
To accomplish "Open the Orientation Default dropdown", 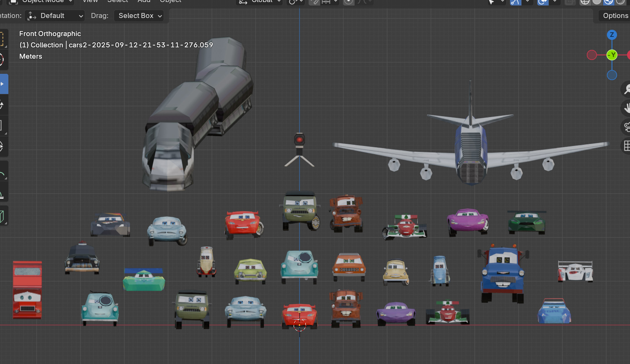I will click(55, 16).
